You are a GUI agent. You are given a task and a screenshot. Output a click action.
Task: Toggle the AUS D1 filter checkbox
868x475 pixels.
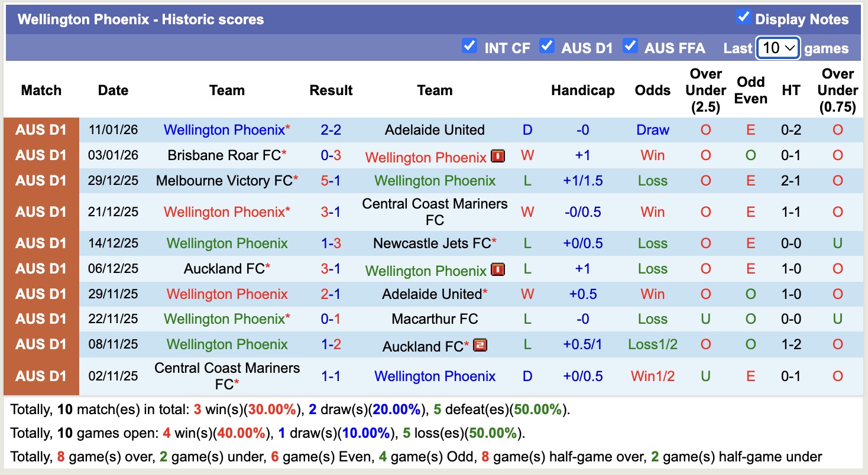548,45
